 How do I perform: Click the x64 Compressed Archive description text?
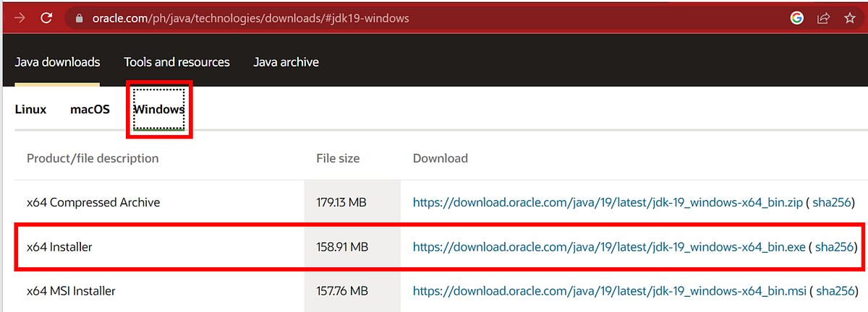93,203
